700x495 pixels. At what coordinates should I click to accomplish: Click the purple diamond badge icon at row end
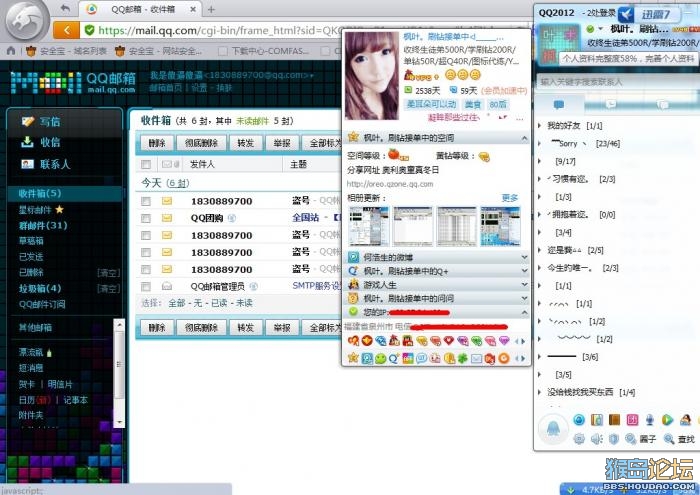504,341
